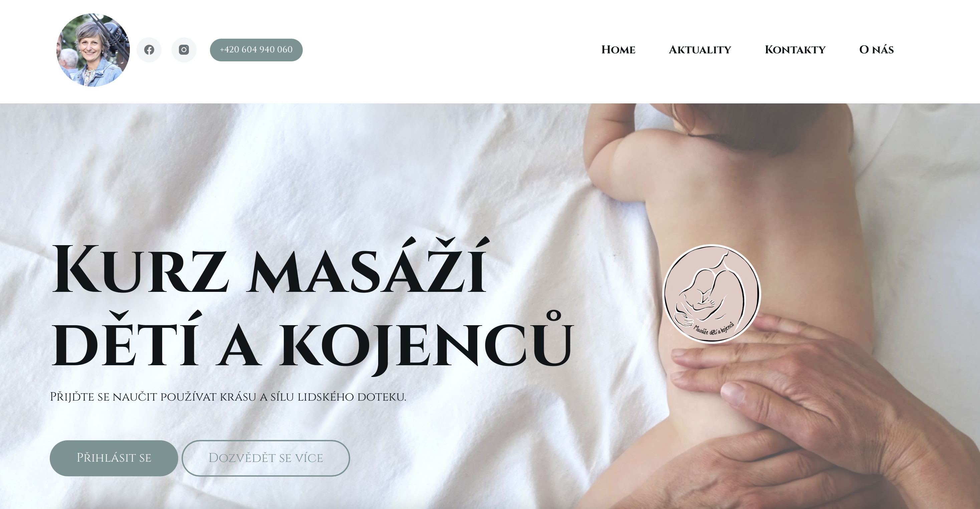Open the Facebook page icon
Image resolution: width=980 pixels, height=509 pixels.
tap(149, 50)
